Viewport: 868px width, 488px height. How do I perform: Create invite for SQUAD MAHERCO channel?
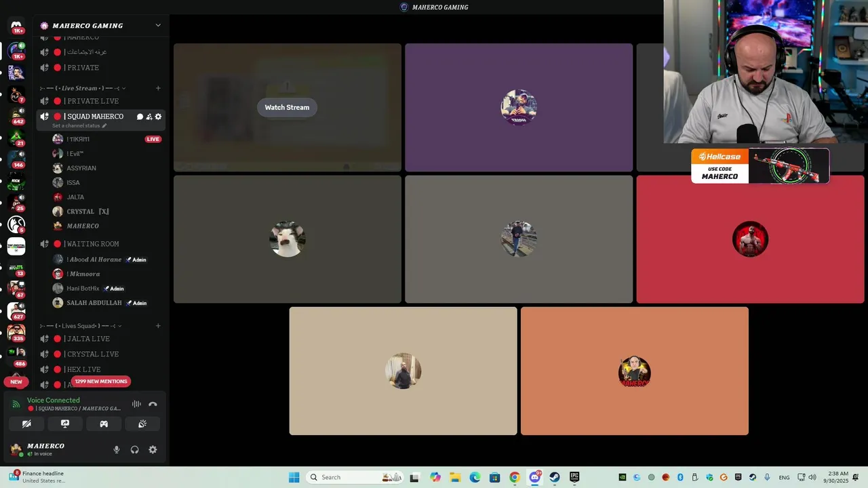pyautogui.click(x=149, y=117)
